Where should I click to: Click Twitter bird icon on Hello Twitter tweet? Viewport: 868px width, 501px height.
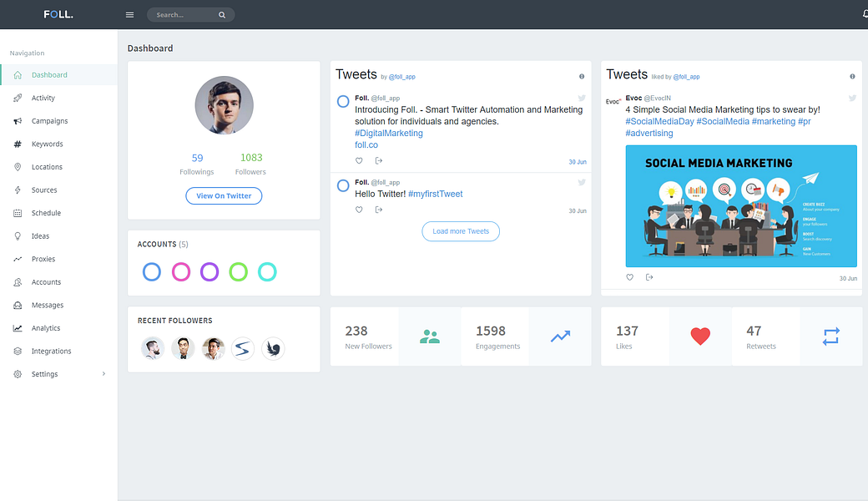(x=582, y=182)
